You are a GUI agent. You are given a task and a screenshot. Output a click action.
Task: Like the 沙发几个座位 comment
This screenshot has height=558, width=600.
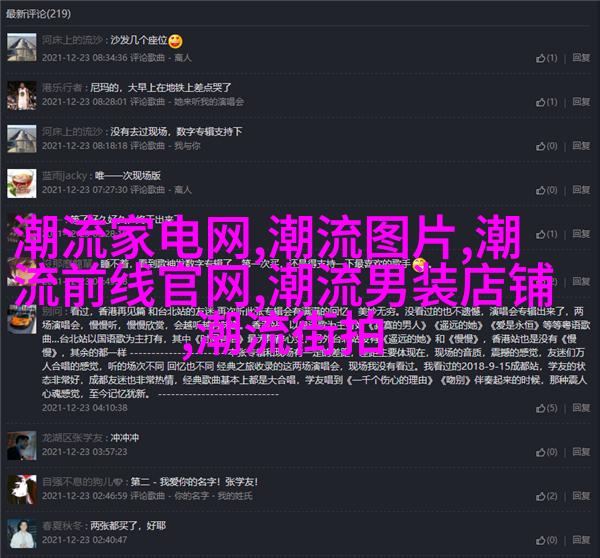pyautogui.click(x=546, y=58)
